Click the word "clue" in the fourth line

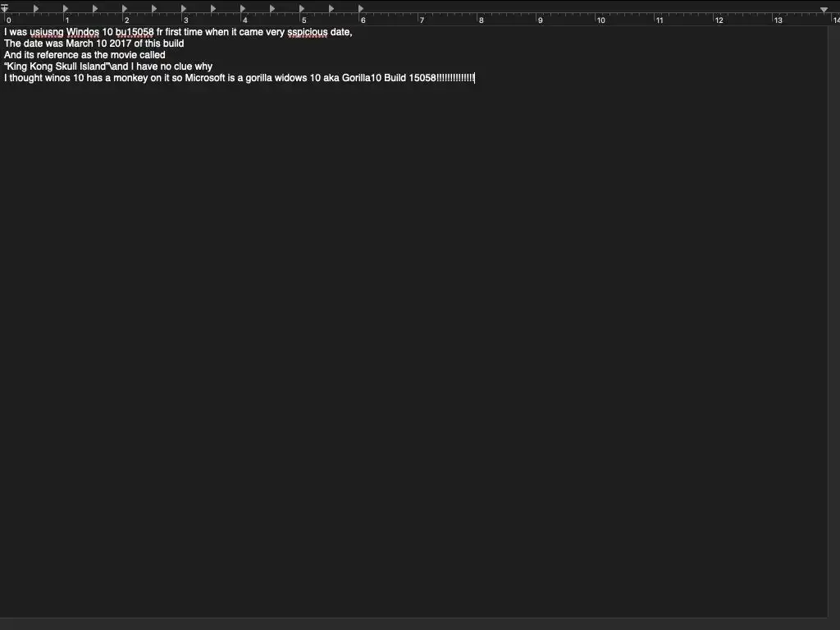(x=183, y=66)
